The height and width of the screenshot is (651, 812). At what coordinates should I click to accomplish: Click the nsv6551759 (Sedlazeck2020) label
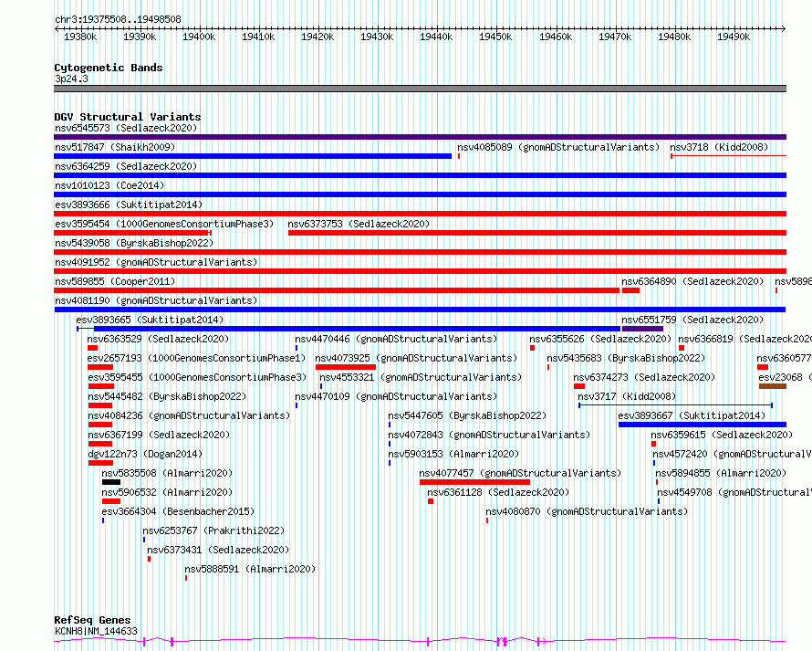(692, 320)
